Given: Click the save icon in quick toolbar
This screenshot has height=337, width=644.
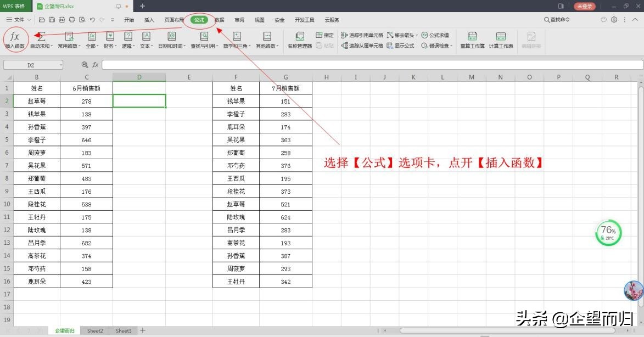Looking at the screenshot, I should coord(52,19).
